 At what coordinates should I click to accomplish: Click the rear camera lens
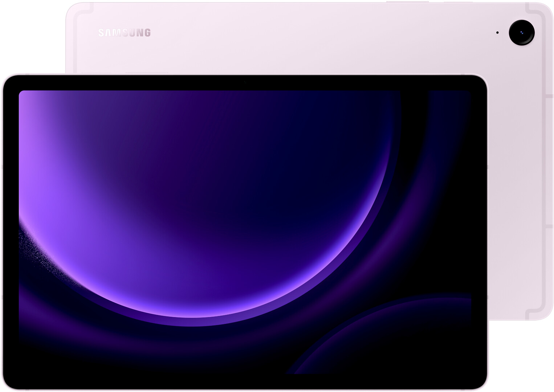[522, 33]
